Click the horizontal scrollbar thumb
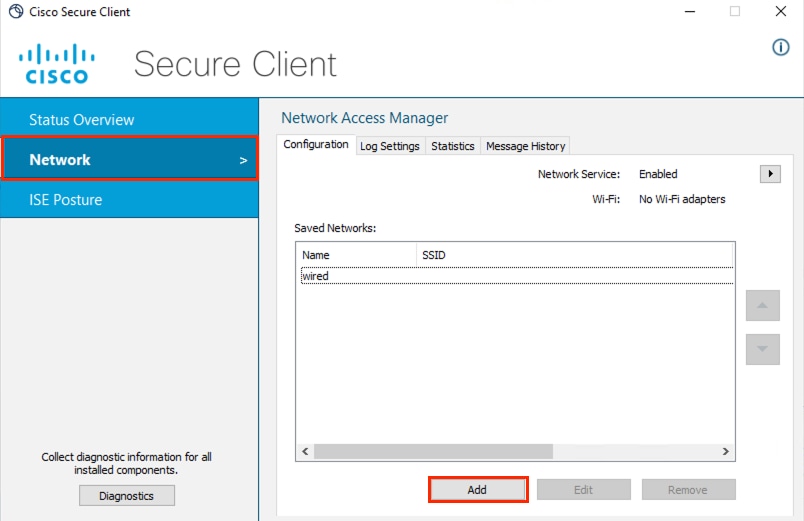804x521 pixels. point(433,451)
